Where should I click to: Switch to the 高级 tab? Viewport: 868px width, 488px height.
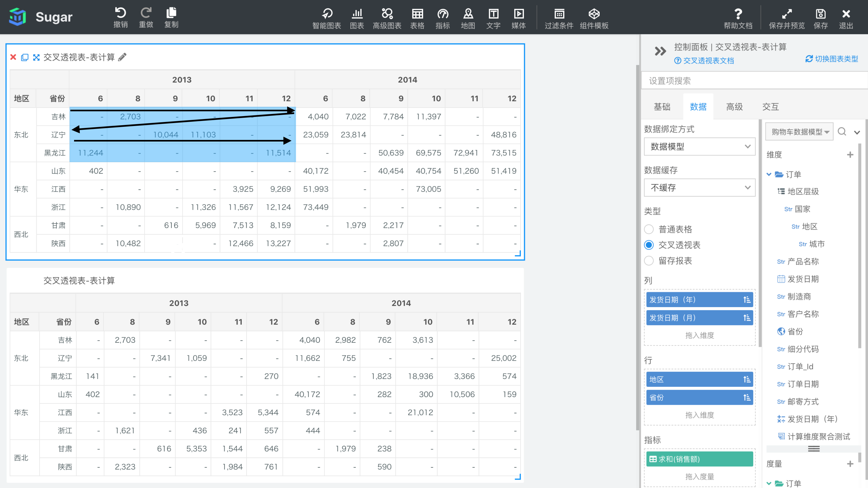click(734, 107)
